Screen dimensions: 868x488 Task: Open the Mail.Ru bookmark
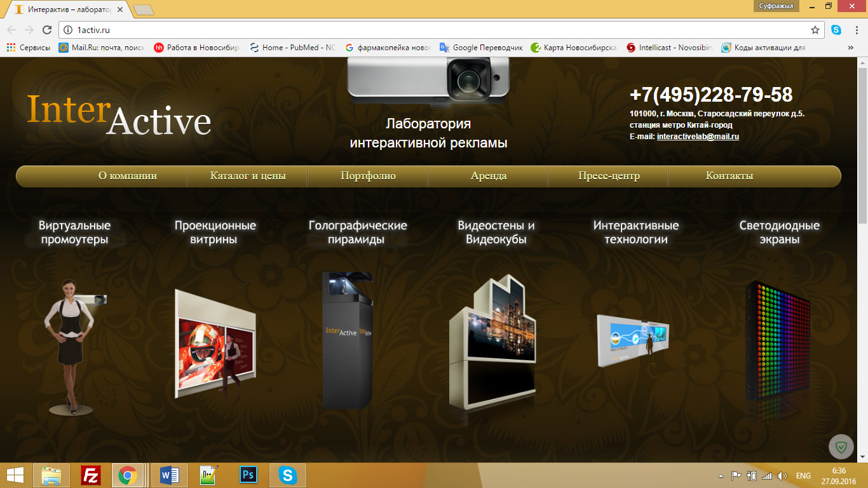pyautogui.click(x=102, y=48)
